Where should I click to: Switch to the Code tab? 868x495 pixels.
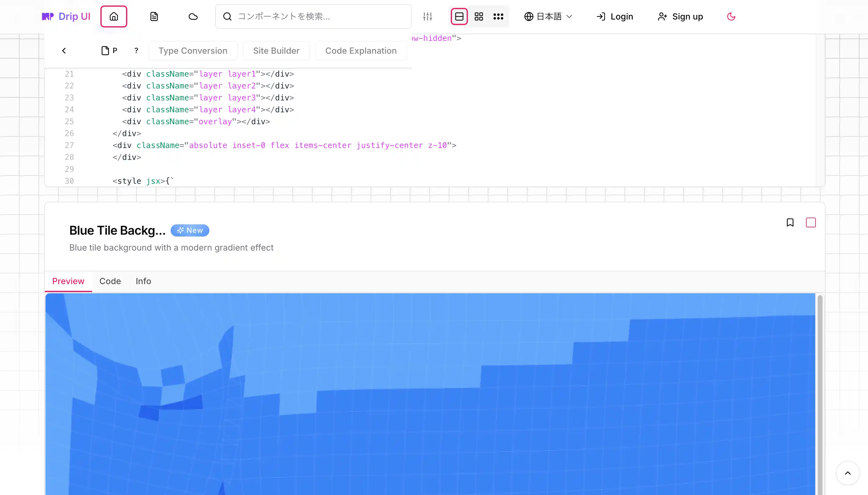(110, 281)
